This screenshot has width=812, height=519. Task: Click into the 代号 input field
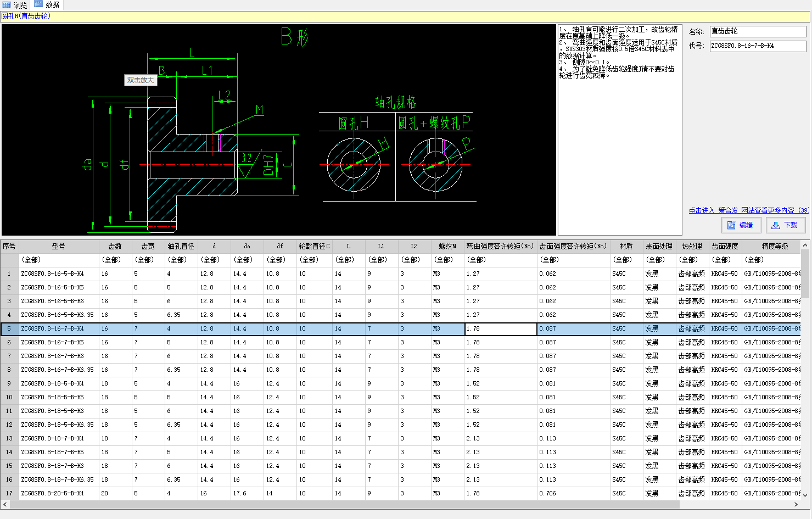pyautogui.click(x=757, y=46)
